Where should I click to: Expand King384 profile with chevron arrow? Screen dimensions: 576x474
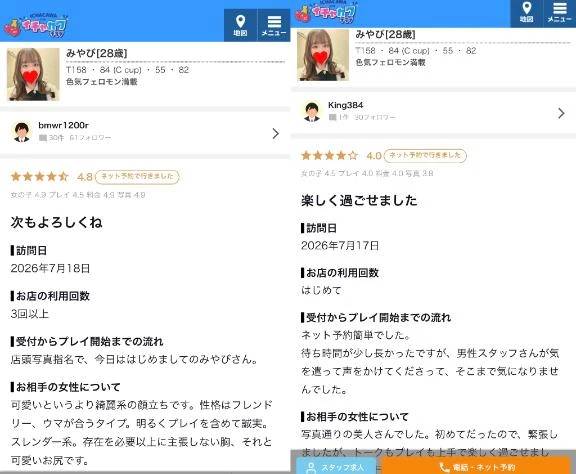pos(561,113)
